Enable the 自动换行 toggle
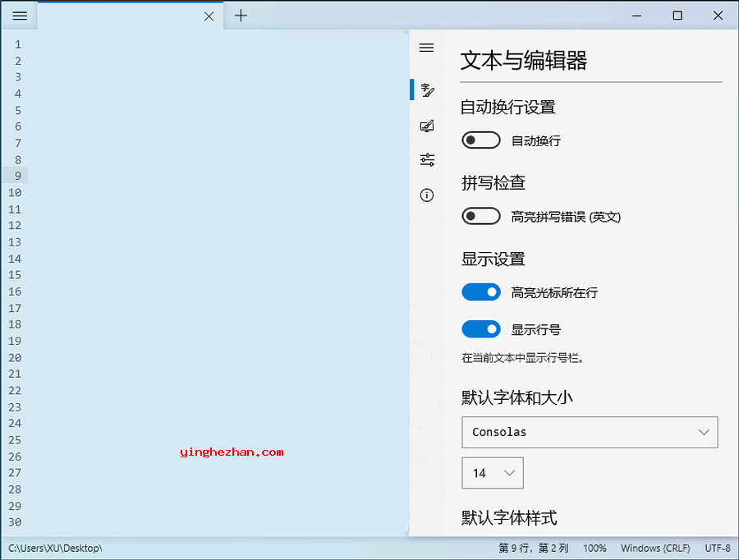 coord(481,140)
